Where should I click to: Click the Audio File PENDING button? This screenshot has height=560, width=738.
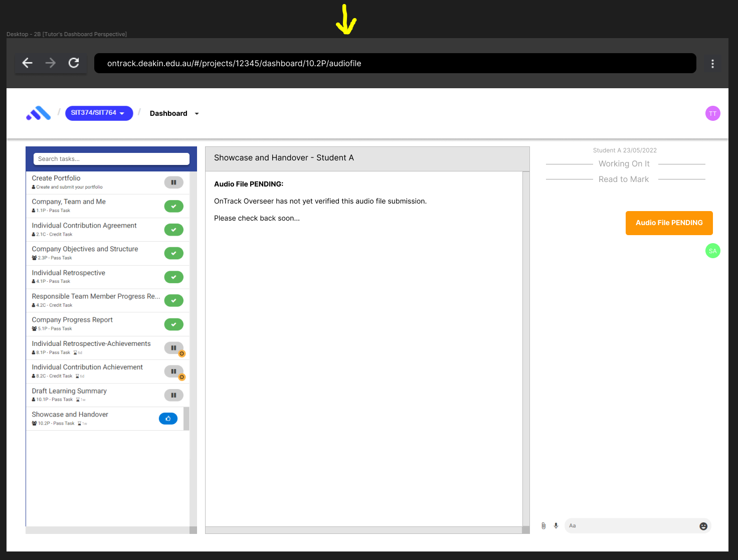click(x=669, y=223)
